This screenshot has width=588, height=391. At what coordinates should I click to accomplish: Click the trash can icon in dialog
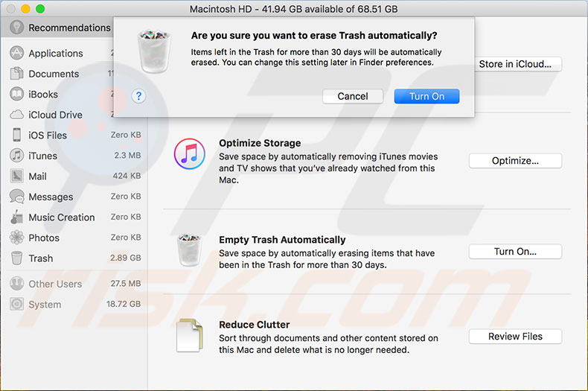tap(154, 51)
